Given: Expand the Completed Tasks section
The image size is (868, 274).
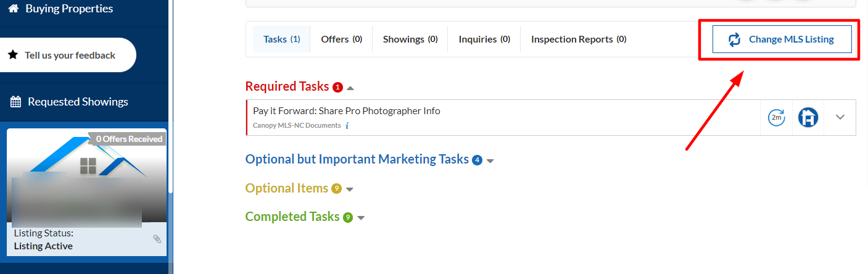Looking at the screenshot, I should (x=361, y=218).
